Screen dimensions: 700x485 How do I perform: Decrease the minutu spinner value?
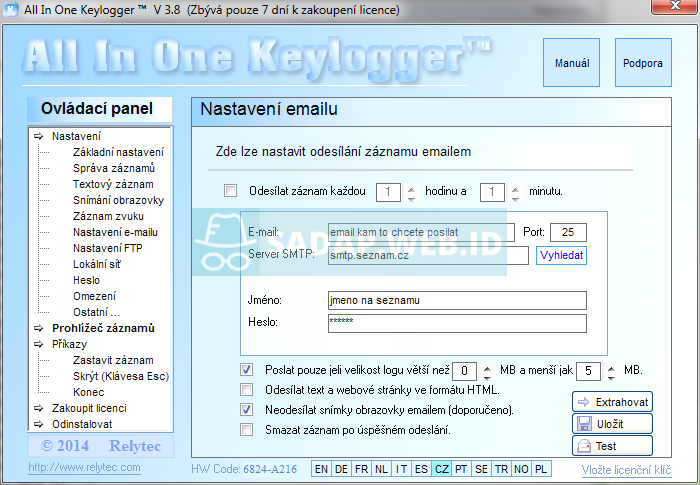(x=515, y=197)
